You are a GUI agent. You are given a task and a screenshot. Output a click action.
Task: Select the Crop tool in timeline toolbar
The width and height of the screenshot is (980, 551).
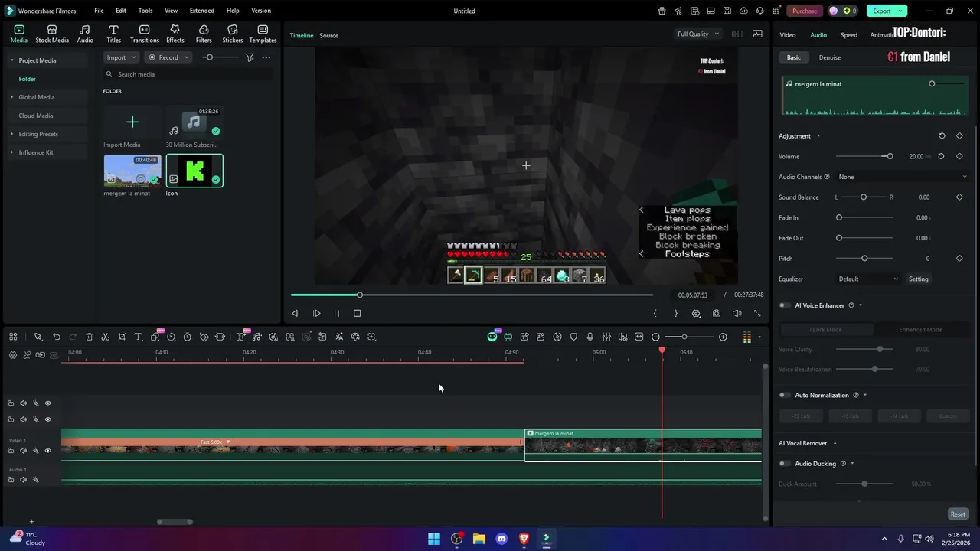click(x=122, y=337)
